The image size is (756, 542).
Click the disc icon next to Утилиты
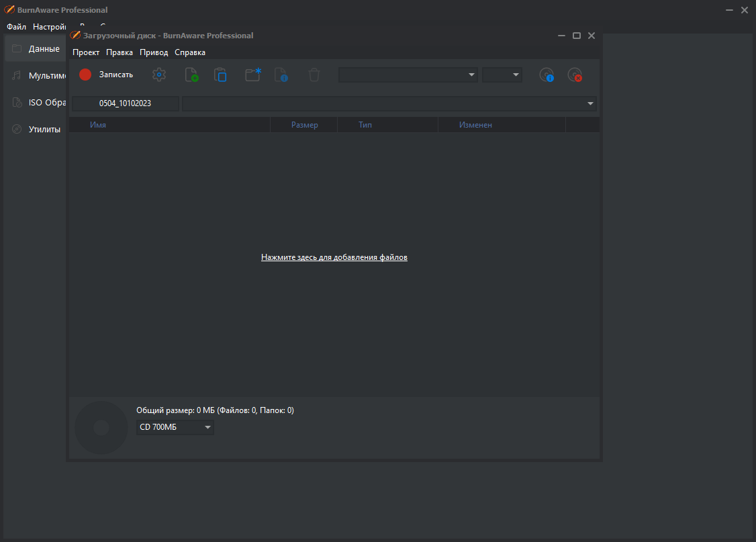click(17, 129)
